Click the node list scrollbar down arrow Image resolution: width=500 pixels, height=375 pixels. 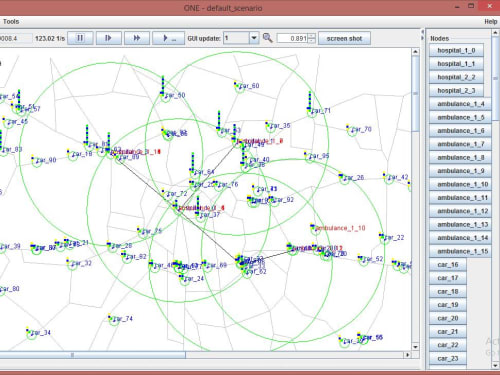click(x=495, y=365)
